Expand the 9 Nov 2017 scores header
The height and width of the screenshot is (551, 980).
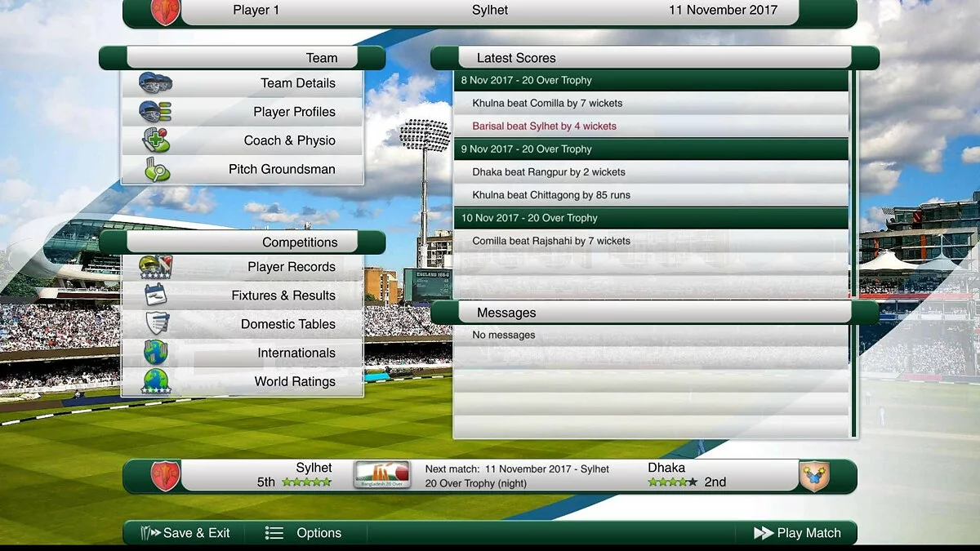click(651, 149)
